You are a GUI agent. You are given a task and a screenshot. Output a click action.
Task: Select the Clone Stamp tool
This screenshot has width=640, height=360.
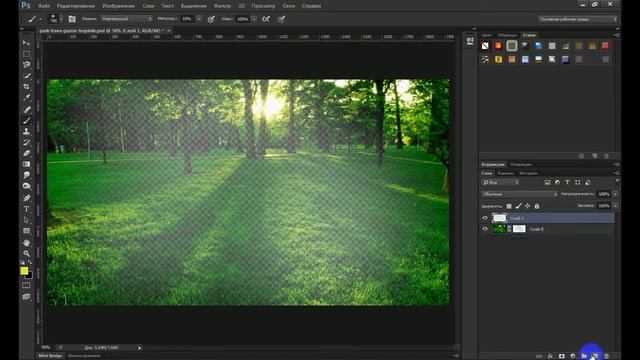coord(27,131)
